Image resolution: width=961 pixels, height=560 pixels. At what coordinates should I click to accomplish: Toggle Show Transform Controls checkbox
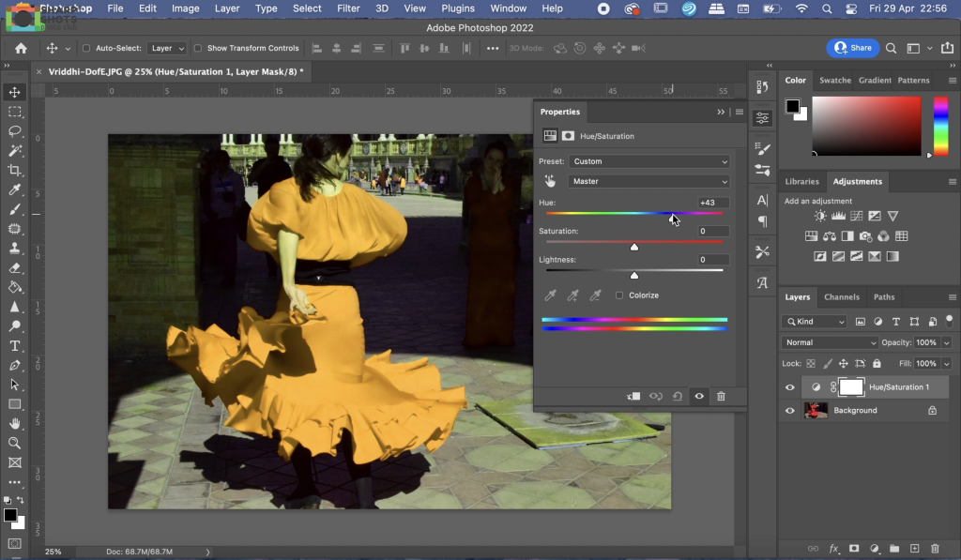pyautogui.click(x=200, y=48)
